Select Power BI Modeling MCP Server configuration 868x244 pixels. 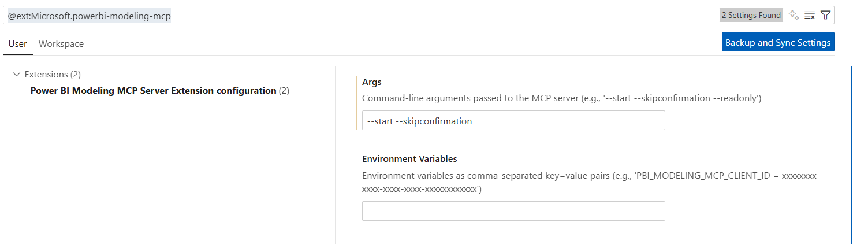(153, 91)
